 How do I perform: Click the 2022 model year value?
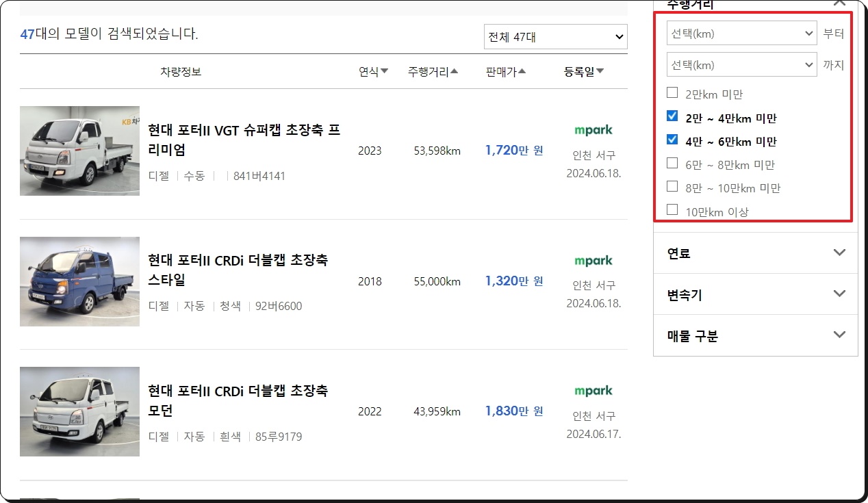[x=370, y=411]
